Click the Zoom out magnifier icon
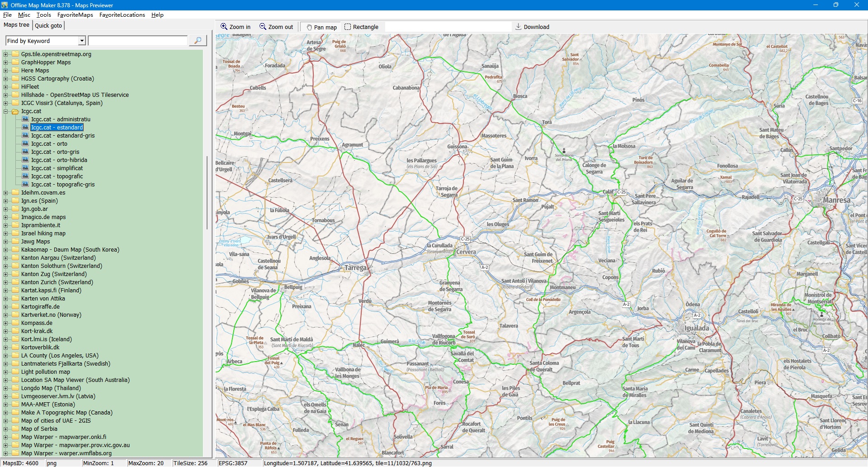This screenshot has width=868, height=467. click(263, 27)
